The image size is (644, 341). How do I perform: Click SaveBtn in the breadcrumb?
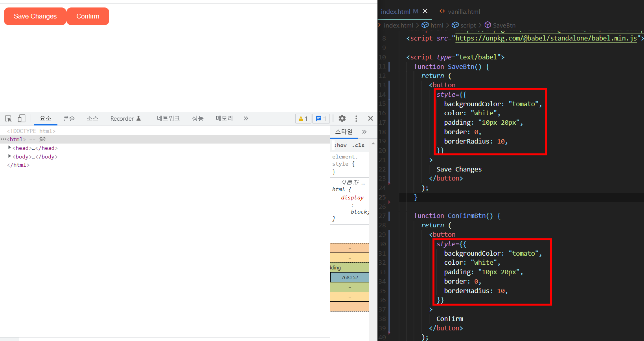504,25
